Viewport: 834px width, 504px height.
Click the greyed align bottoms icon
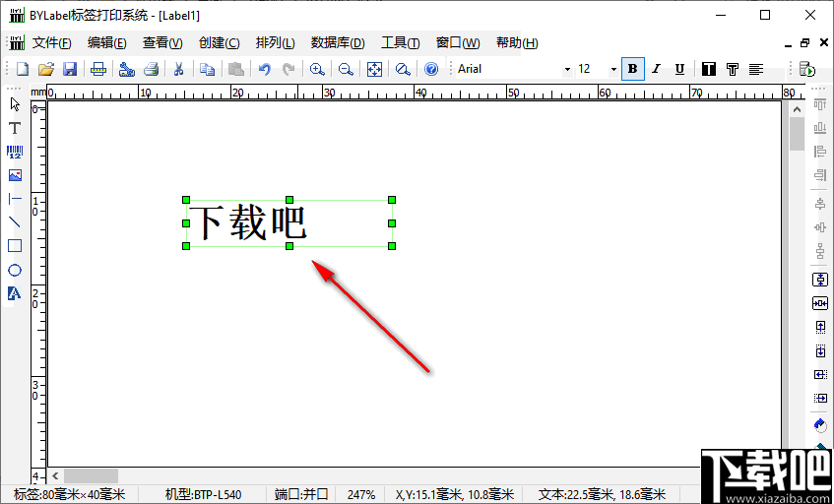820,128
